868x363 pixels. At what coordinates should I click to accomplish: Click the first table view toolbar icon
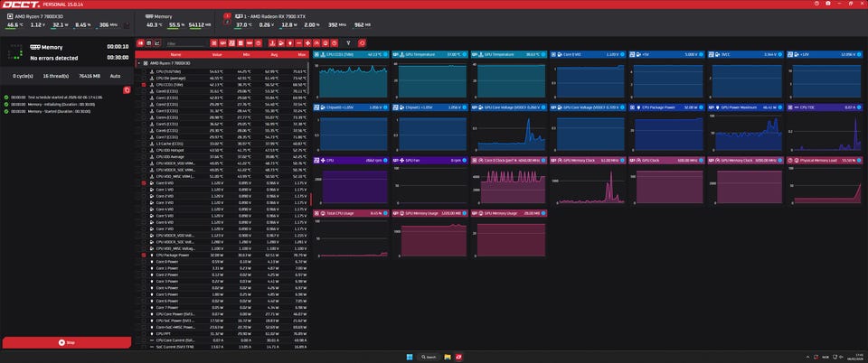coord(139,42)
